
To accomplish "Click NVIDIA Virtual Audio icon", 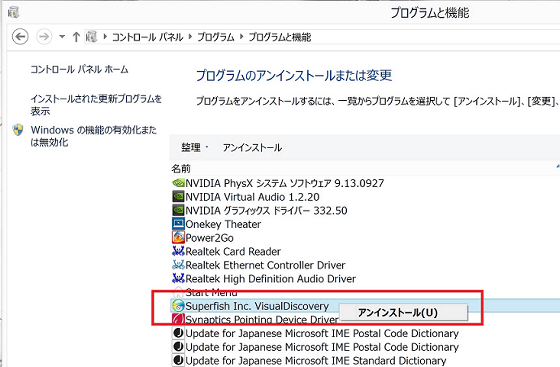I will pyautogui.click(x=178, y=197).
